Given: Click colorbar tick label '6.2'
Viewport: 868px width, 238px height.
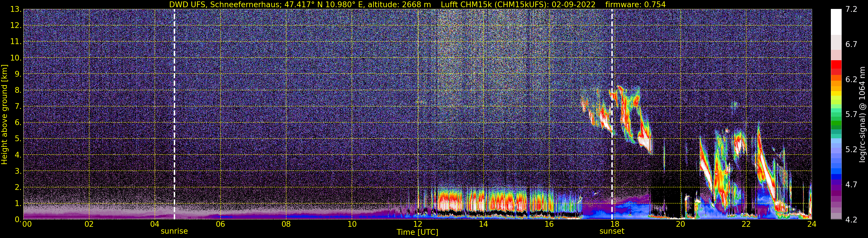Looking at the screenshot, I should 851,80.
